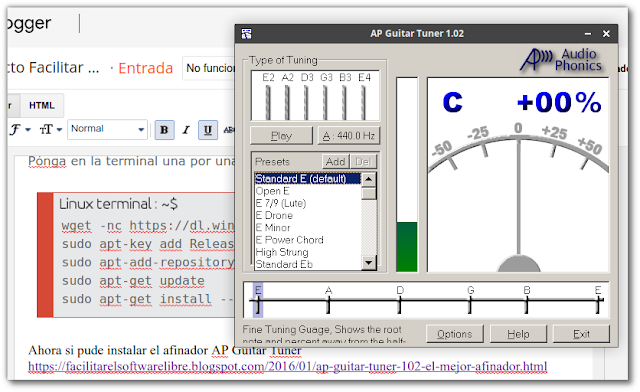The width and height of the screenshot is (640, 392).
Task: Select the A2 string in tuning display
Action: 287,97
